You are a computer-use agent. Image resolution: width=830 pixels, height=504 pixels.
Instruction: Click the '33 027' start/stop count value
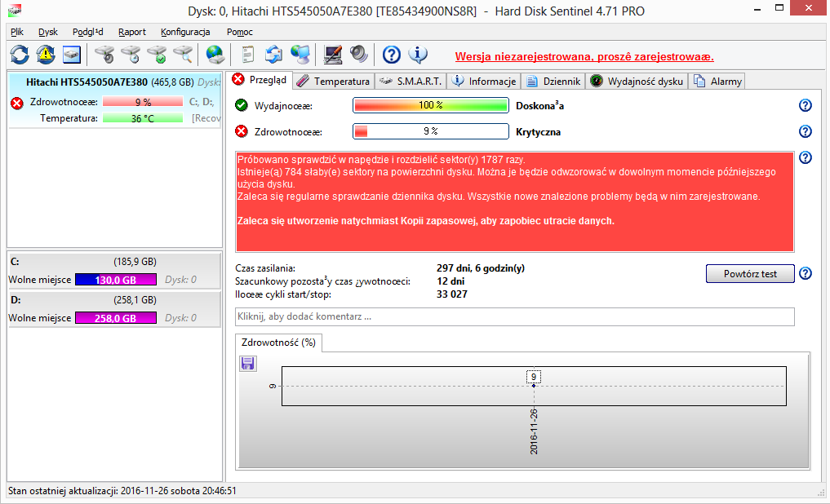click(x=452, y=294)
